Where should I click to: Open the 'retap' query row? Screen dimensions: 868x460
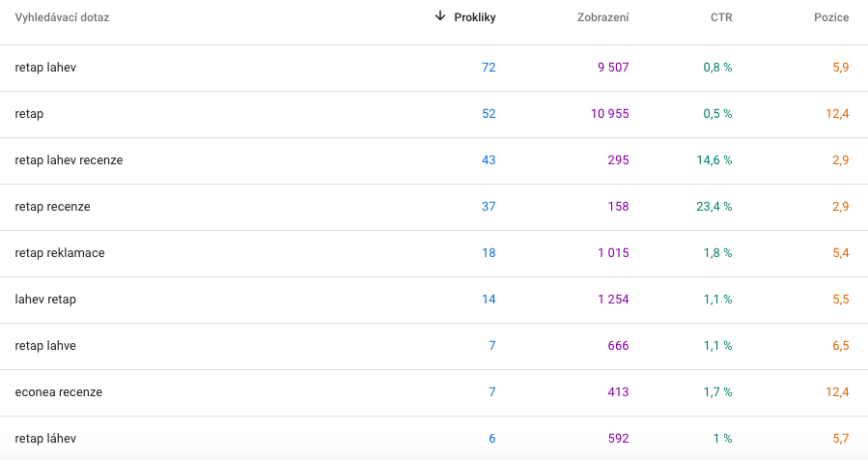click(x=29, y=114)
